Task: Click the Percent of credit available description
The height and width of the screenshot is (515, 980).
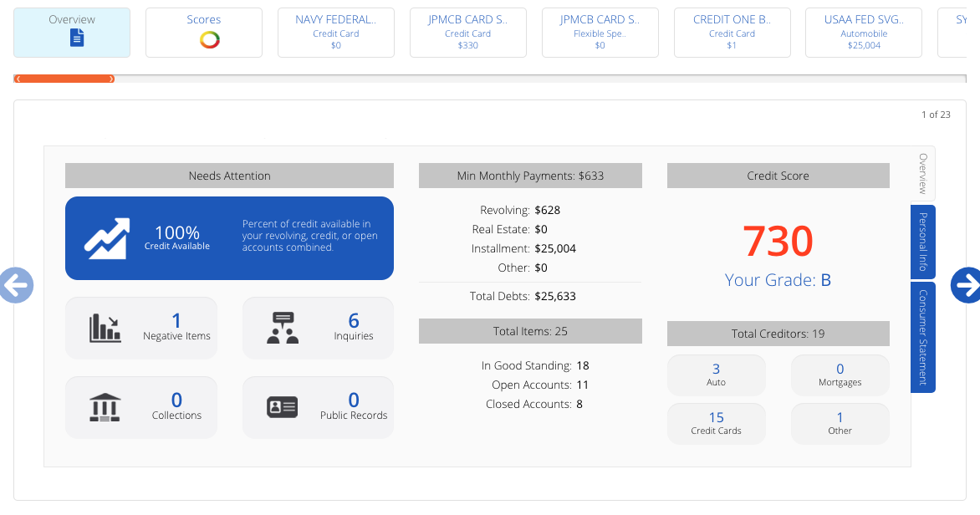Action: click(310, 236)
